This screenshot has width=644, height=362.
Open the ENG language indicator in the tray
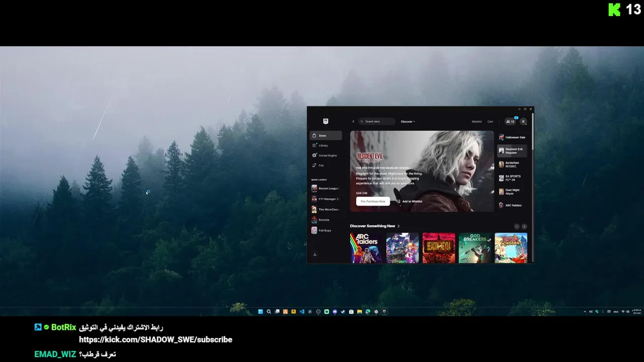[x=616, y=312]
